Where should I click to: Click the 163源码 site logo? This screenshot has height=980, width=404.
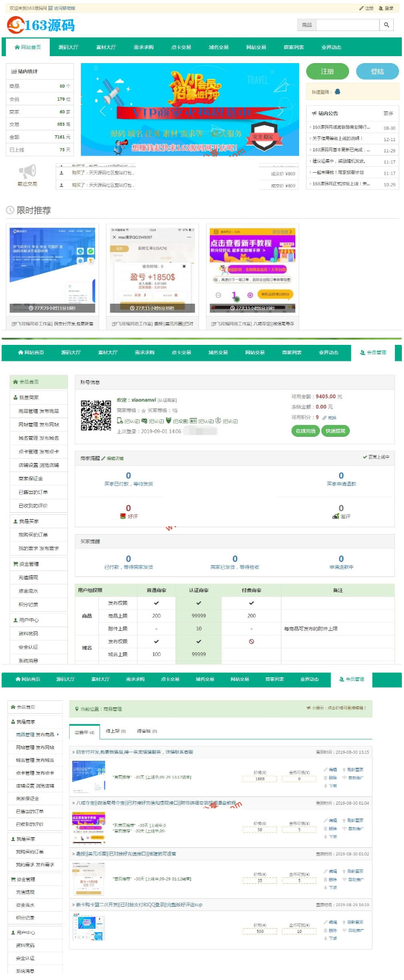coord(41,25)
